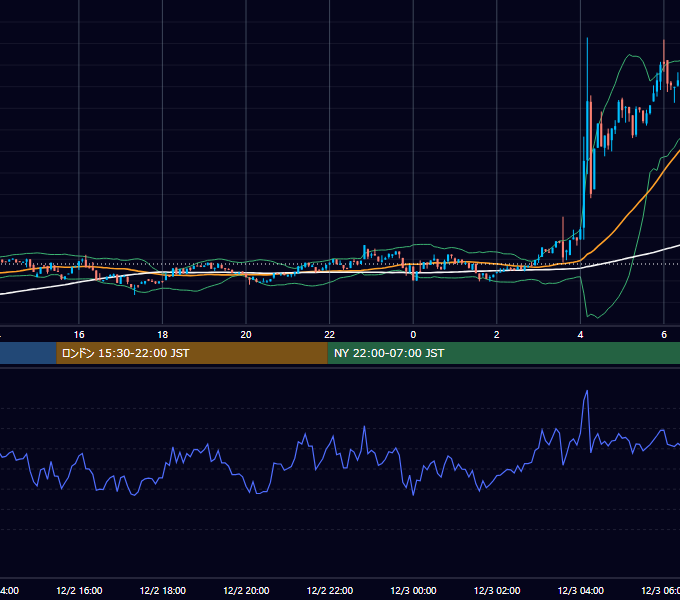This screenshot has width=680, height=600.
Task: Click the 22 hour axis label
Action: (330, 335)
